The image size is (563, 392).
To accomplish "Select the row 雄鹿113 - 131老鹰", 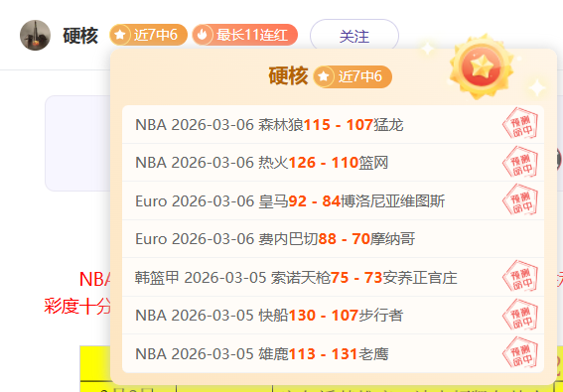I will point(334,353).
